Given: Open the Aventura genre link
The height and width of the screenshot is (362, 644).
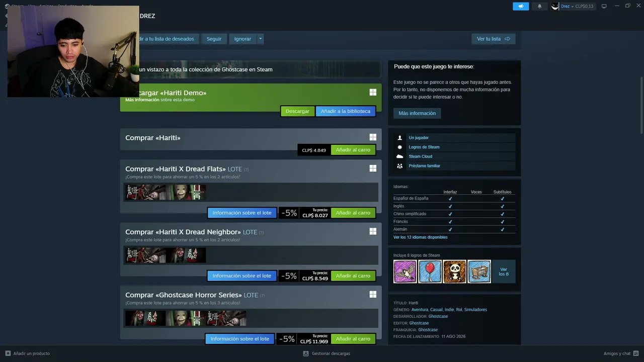Looking at the screenshot, I should pyautogui.click(x=420, y=310).
